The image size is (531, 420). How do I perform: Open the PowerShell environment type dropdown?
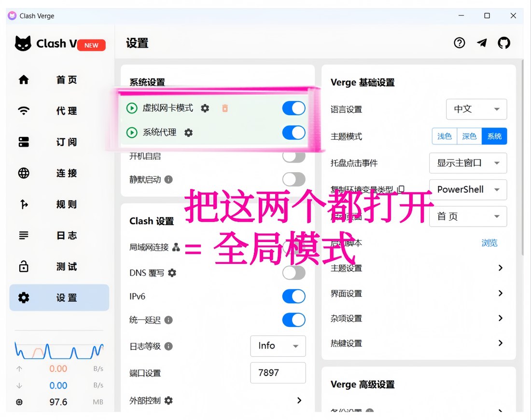pos(468,190)
